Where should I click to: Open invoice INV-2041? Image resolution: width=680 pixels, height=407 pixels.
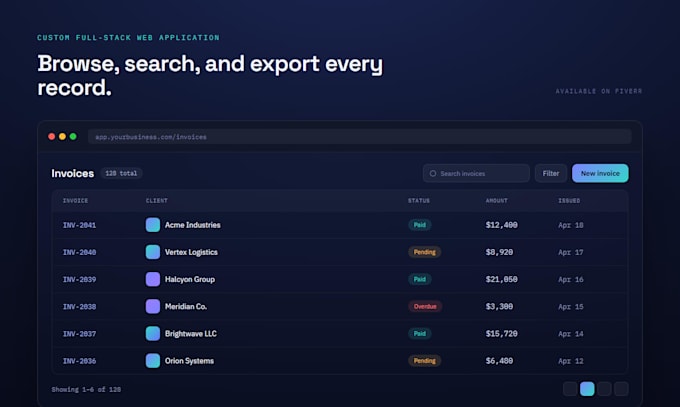(79, 225)
